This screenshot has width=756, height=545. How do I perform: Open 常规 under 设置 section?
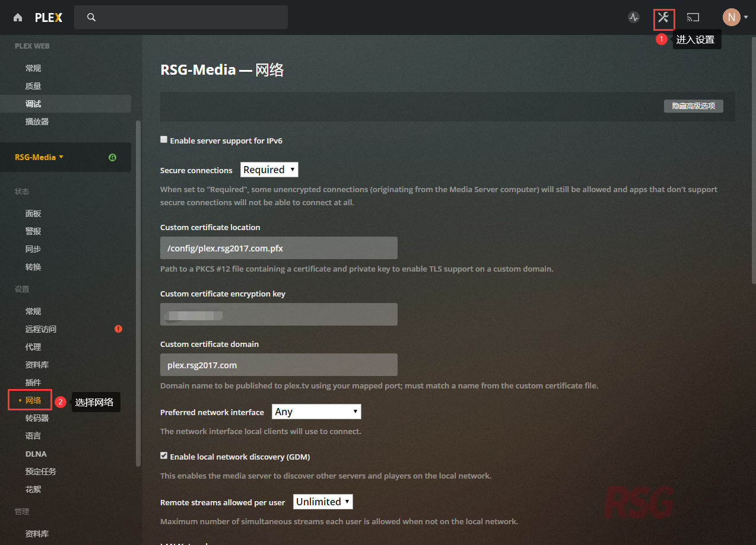[33, 311]
